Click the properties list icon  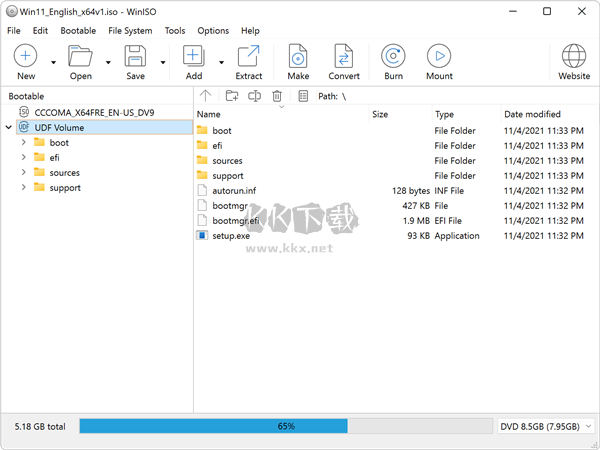(x=303, y=96)
